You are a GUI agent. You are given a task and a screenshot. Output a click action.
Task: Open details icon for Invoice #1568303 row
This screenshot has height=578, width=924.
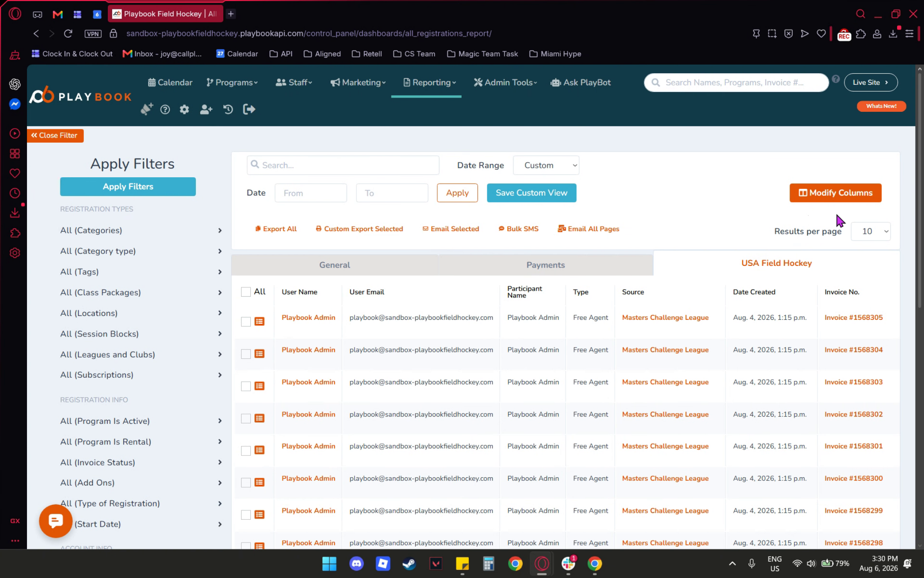[259, 386]
